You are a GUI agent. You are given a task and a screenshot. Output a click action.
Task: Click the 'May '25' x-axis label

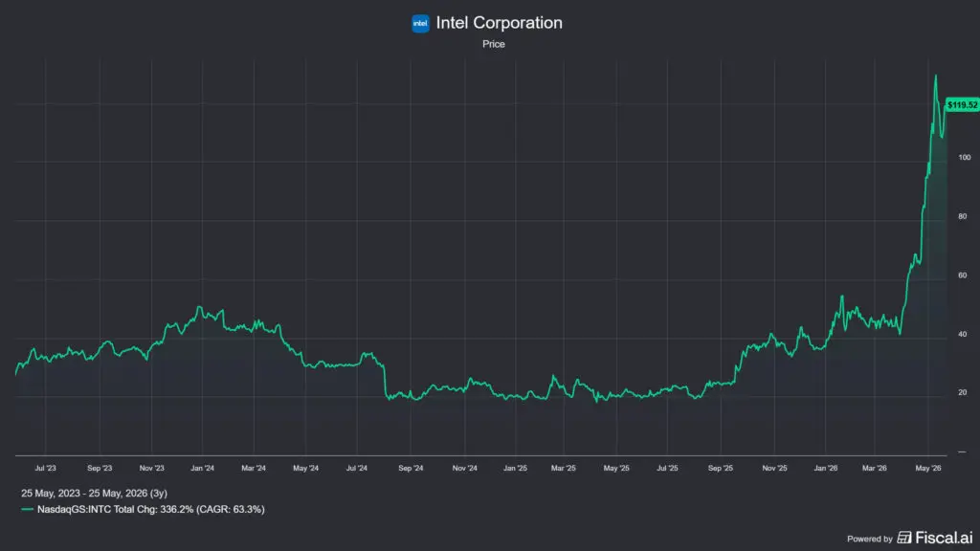616,468
